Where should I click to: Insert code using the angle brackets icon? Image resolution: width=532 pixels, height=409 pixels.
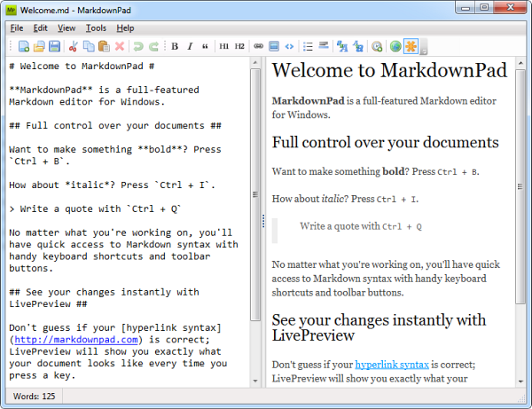click(289, 46)
